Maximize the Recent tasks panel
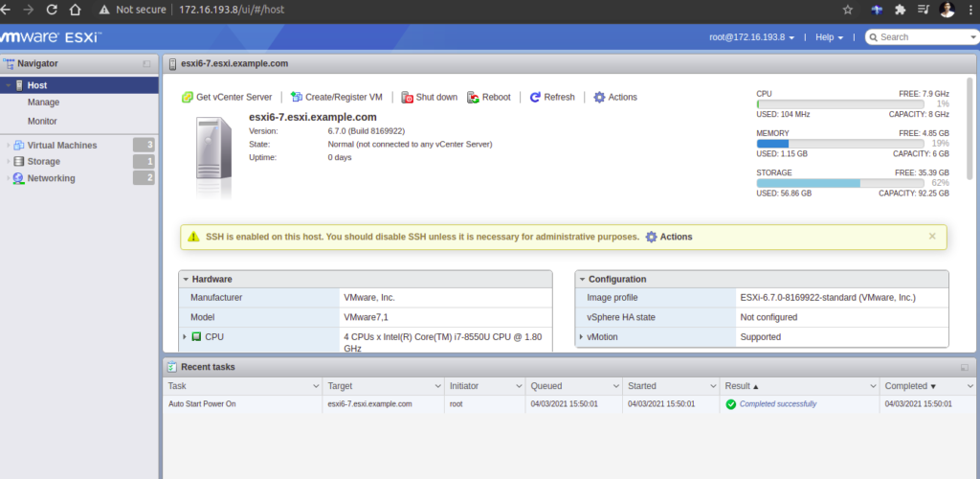Viewport: 980px width, 479px height. click(x=965, y=367)
